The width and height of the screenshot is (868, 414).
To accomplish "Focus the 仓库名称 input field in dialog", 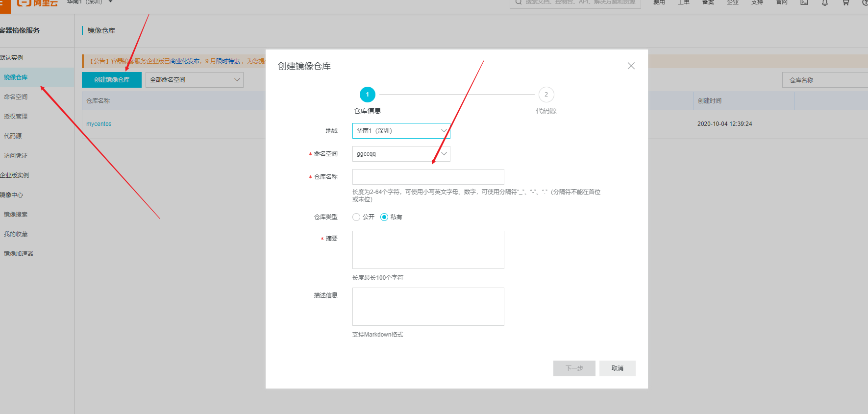I will [428, 177].
